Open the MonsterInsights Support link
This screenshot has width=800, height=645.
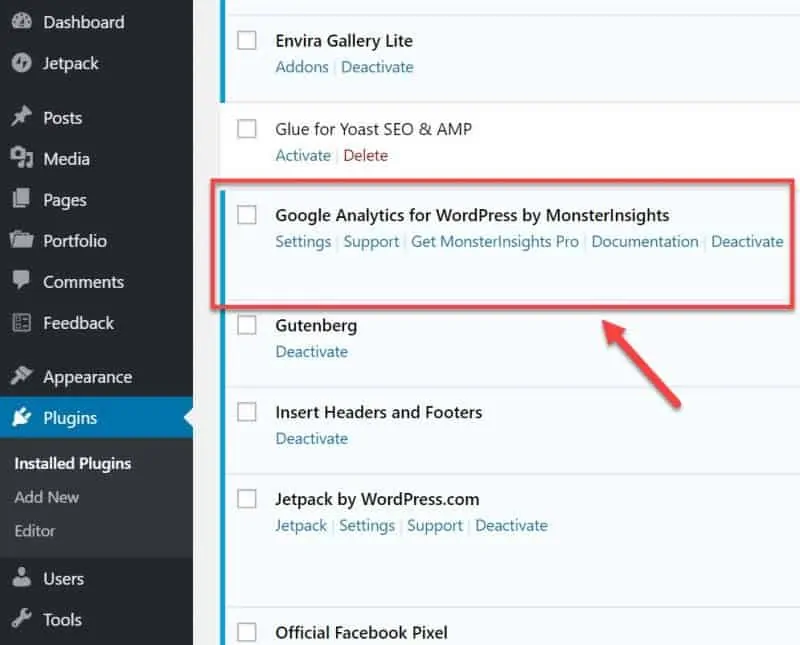(x=371, y=241)
